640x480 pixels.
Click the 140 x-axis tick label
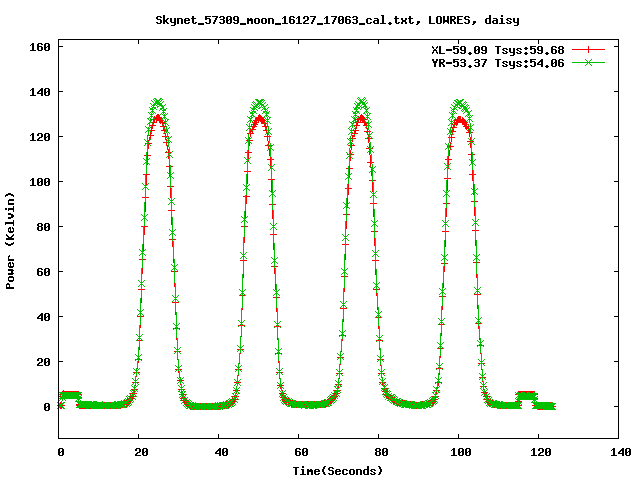621,452
